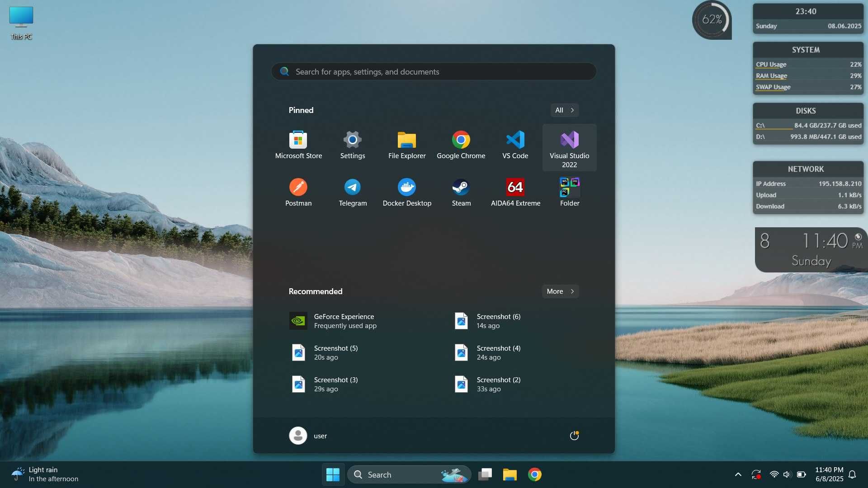Click the Start menu search field
The height and width of the screenshot is (488, 868).
pyautogui.click(x=434, y=72)
